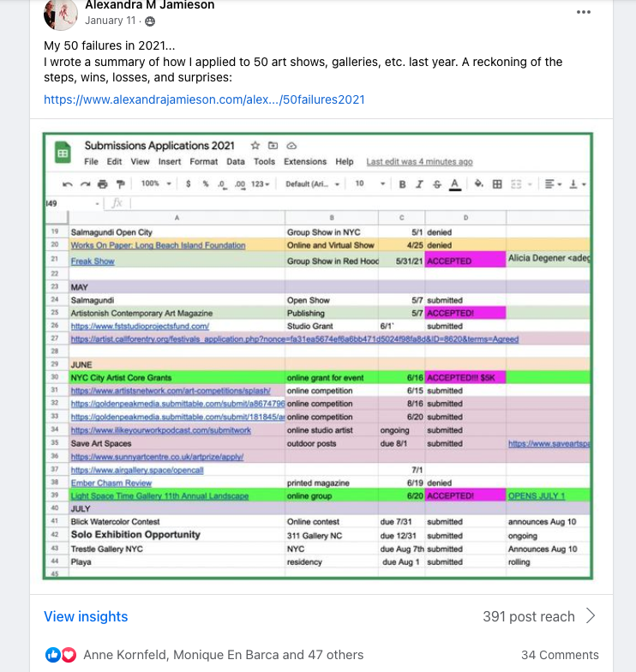Open the 50failures2021 blog link
The height and width of the screenshot is (672, 636).
pyautogui.click(x=204, y=99)
